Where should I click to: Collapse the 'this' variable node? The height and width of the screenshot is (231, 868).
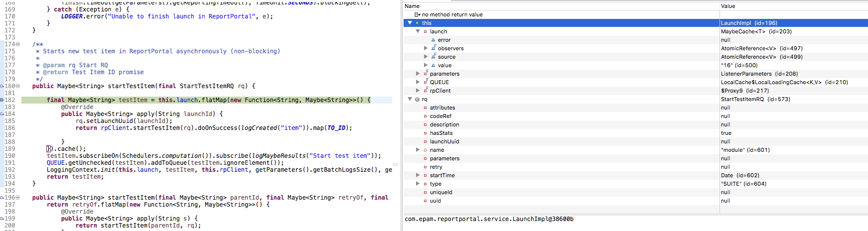click(x=410, y=23)
